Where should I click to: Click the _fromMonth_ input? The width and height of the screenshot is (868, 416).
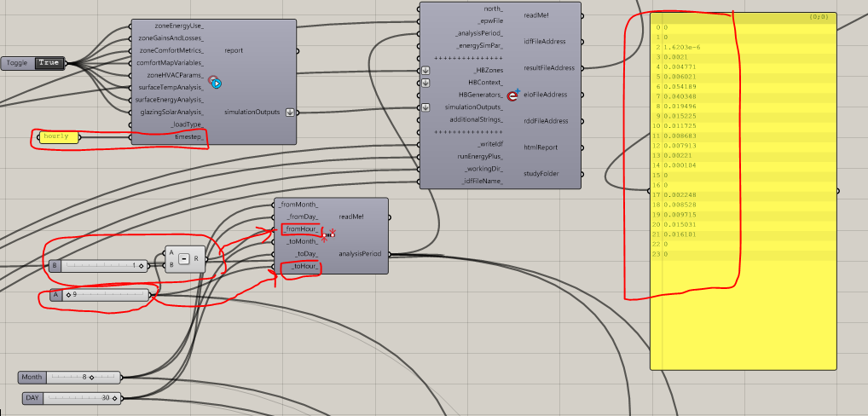tap(299, 205)
